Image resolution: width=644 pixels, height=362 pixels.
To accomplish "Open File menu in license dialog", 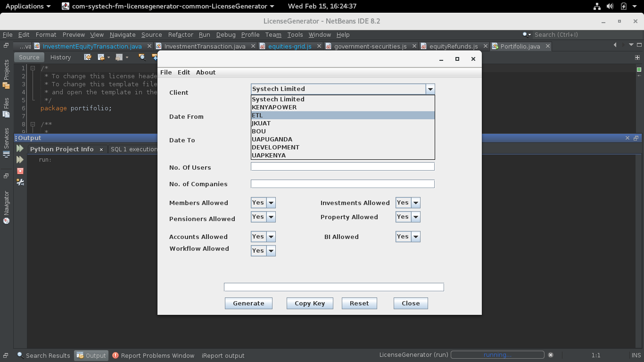I will click(166, 72).
